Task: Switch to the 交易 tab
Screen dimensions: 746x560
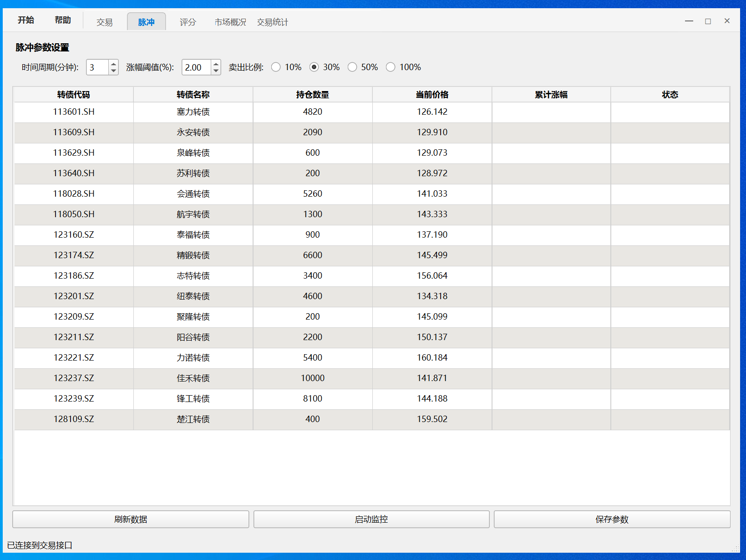Action: (x=104, y=22)
